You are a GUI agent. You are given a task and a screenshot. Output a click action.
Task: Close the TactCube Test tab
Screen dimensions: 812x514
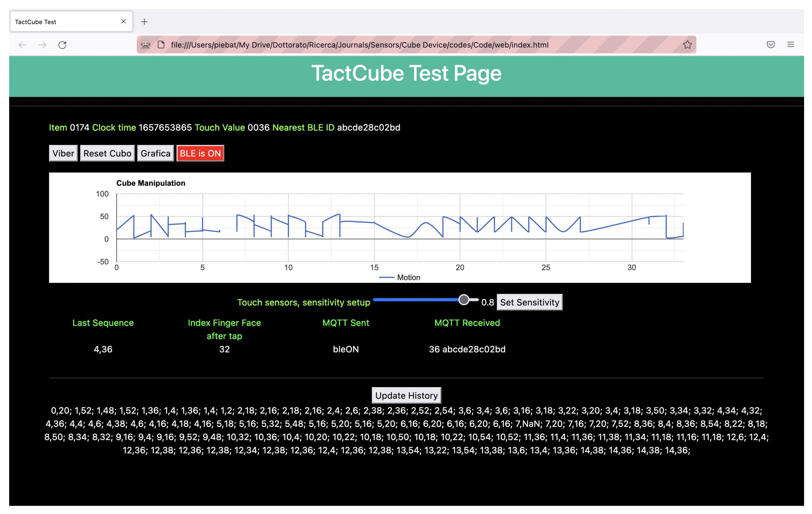click(x=123, y=22)
